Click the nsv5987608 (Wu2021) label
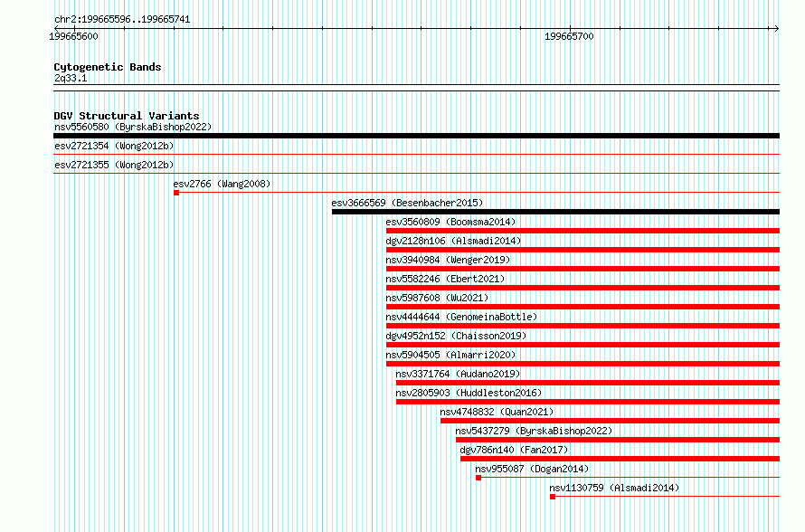Viewport: 805px width, 532px height. coord(437,298)
